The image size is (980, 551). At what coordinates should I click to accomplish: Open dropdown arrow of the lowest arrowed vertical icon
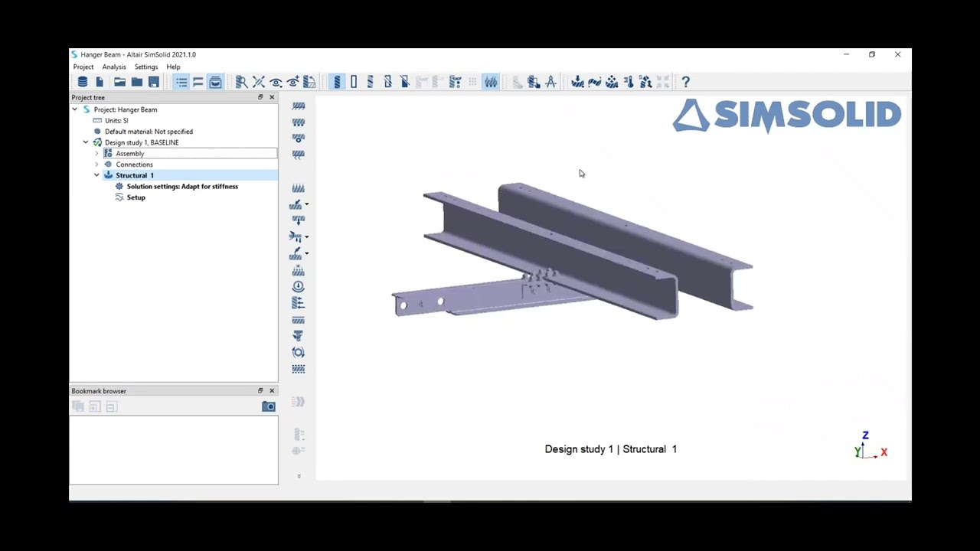307,253
